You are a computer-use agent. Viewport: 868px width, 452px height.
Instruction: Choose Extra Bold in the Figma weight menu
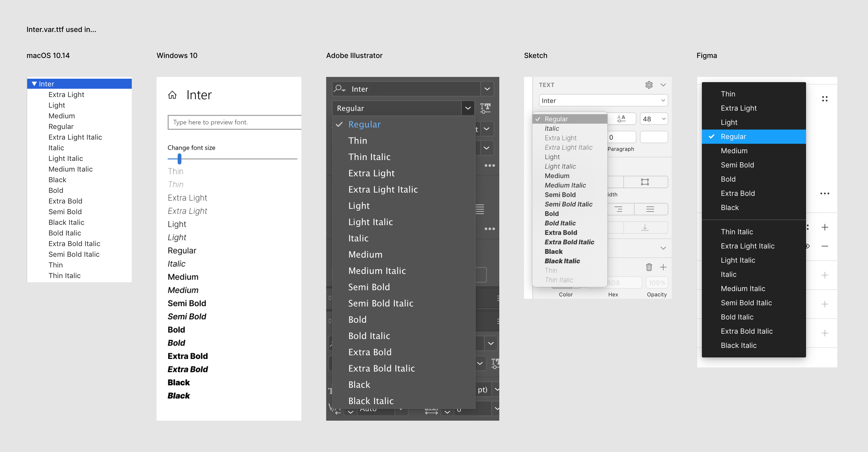(x=737, y=193)
